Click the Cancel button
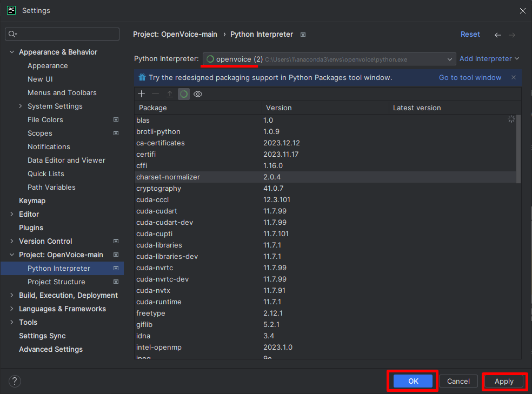The height and width of the screenshot is (394, 532). coord(458,381)
